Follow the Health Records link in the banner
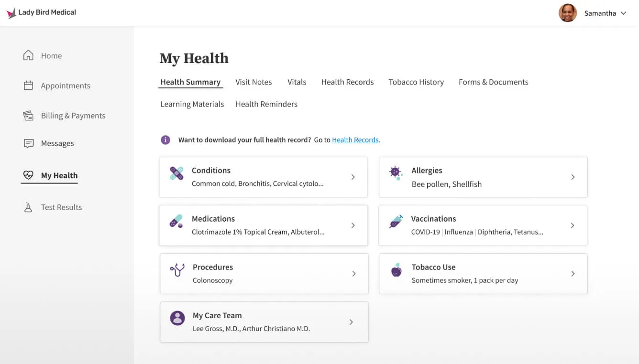 [x=355, y=139]
